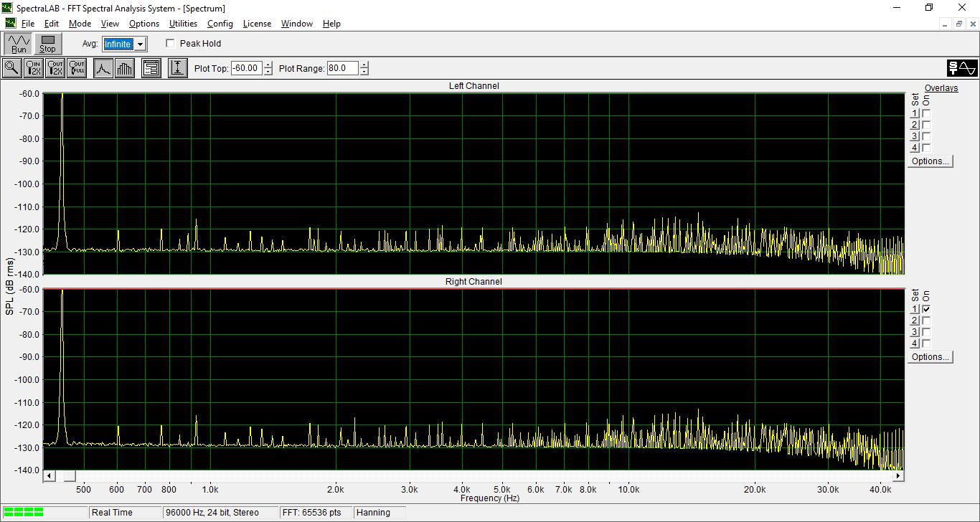Open the License menu

pos(257,24)
